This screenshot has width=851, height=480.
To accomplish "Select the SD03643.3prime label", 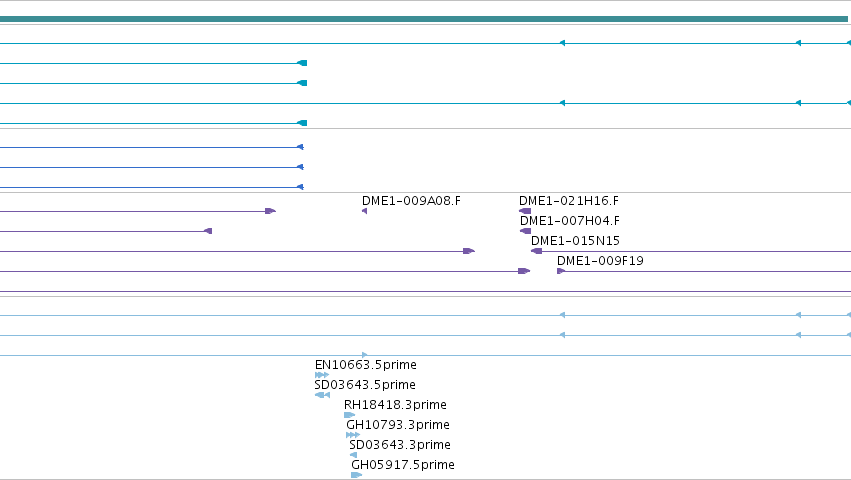I will coord(400,445).
